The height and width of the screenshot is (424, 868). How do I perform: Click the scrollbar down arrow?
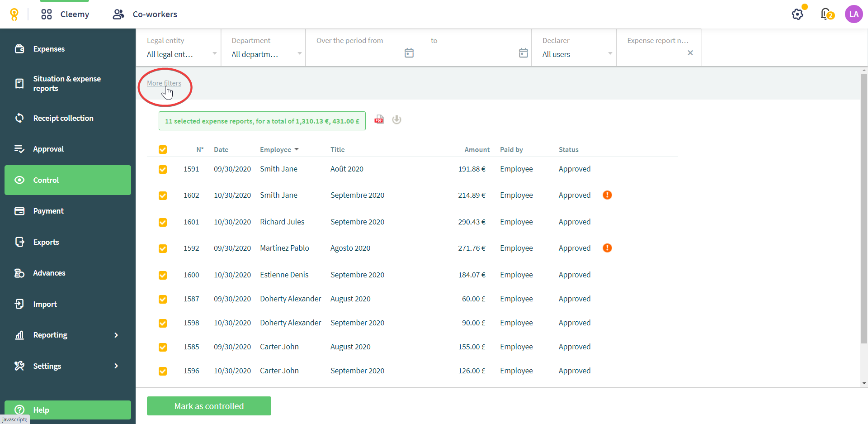tap(864, 383)
